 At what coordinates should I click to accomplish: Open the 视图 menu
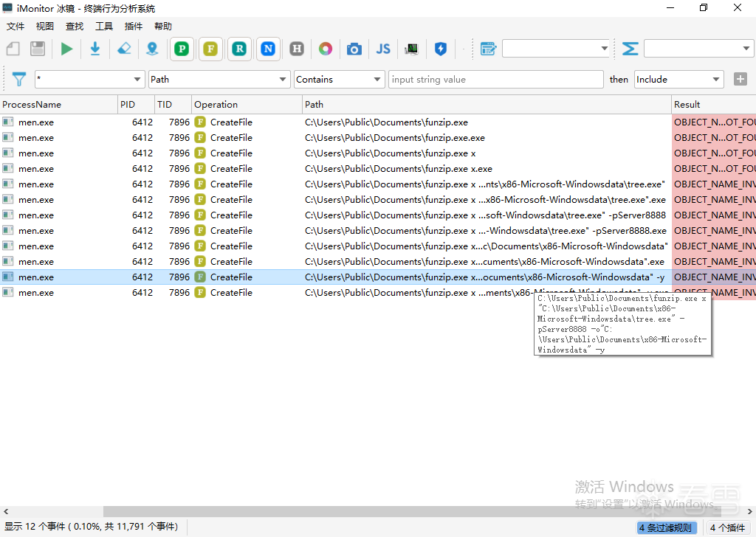tap(45, 26)
